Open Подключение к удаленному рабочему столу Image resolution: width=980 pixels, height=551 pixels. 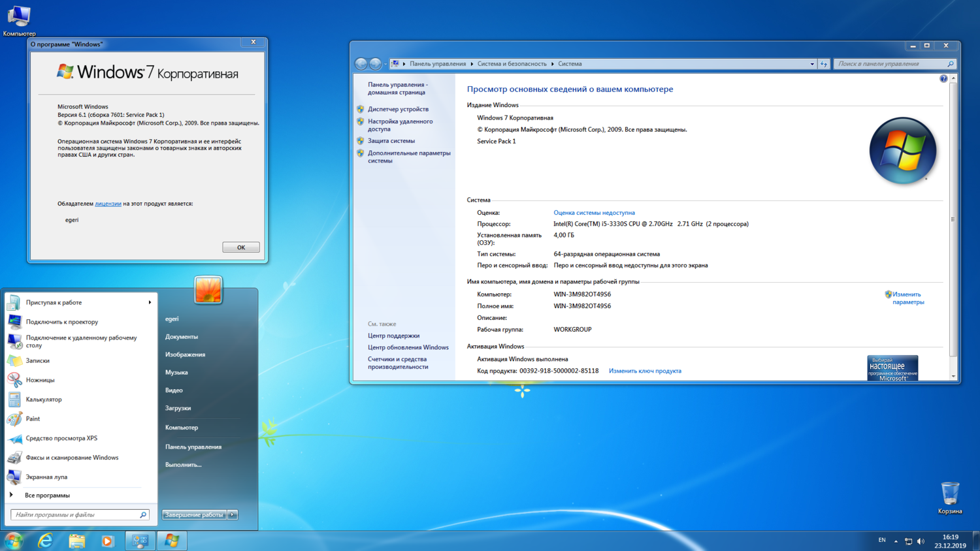[80, 341]
